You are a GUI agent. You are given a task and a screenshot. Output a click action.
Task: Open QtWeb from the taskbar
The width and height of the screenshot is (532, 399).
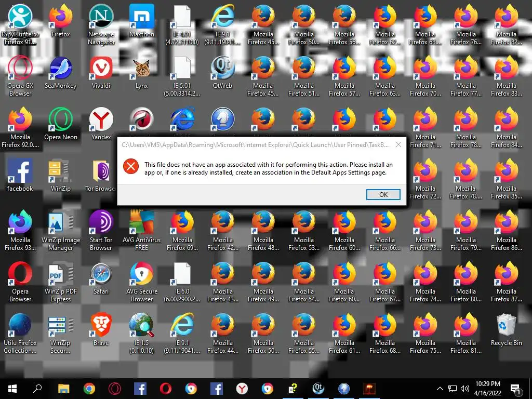tap(318, 389)
